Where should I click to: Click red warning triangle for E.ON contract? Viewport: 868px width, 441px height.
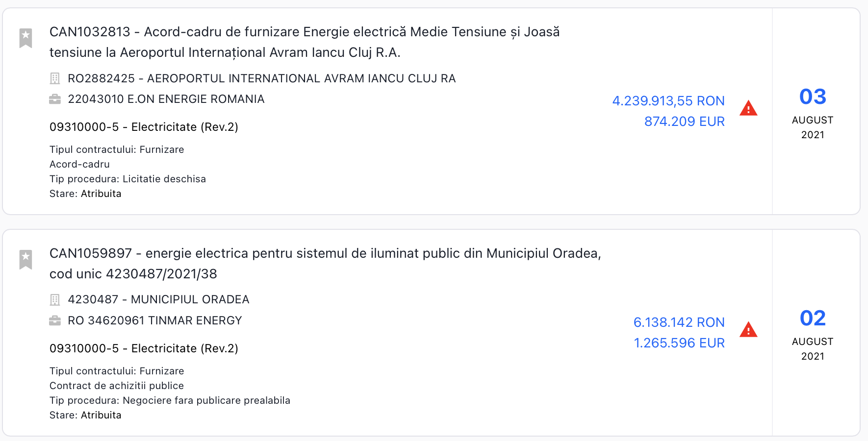pyautogui.click(x=748, y=108)
